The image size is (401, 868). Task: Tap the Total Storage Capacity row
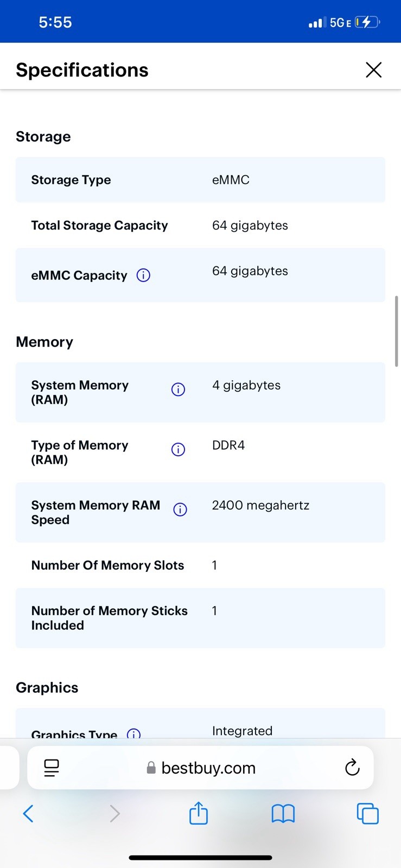(200, 225)
